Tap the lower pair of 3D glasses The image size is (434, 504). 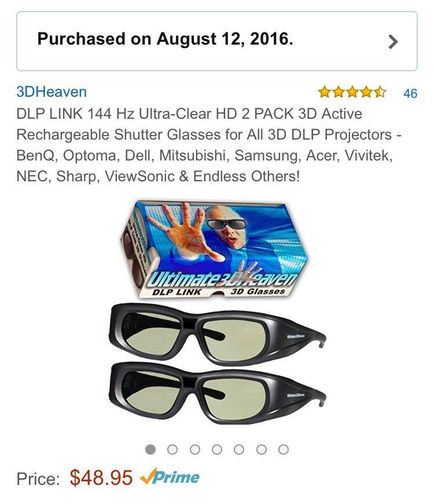tap(217, 392)
